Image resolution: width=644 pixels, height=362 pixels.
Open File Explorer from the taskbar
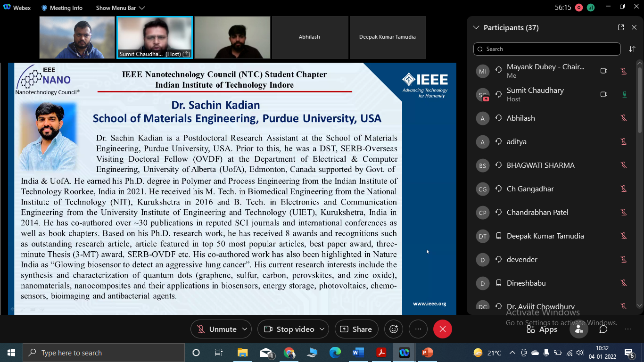click(242, 353)
